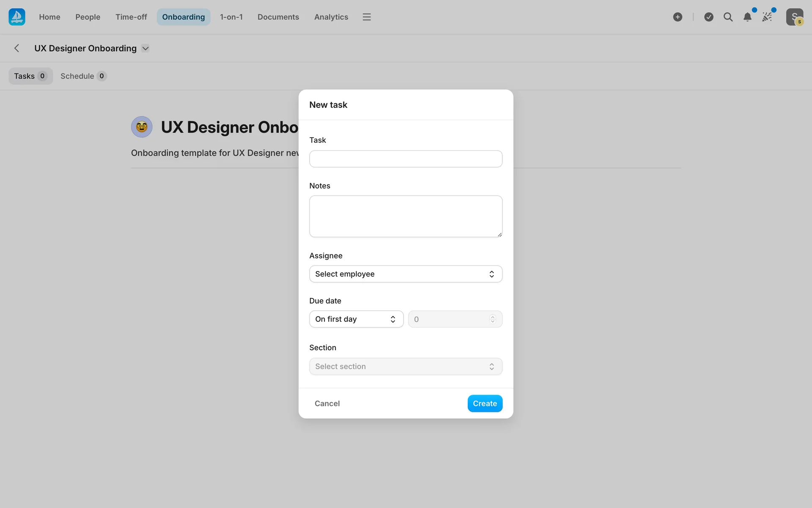Open the People menu item
812x508 pixels.
click(x=88, y=17)
